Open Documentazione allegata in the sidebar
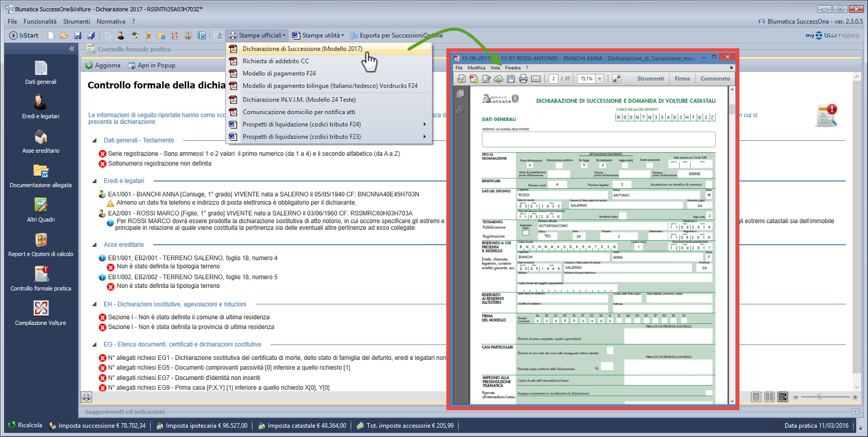 (x=41, y=176)
